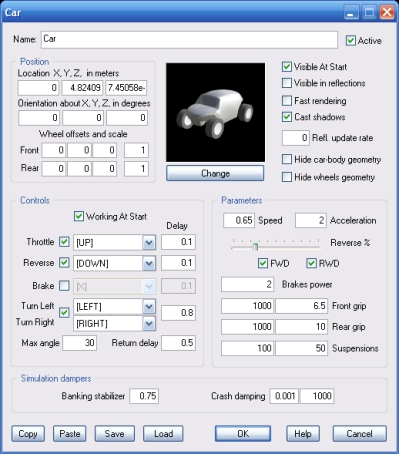This screenshot has width=399, height=454.
Task: Expand the Reverse key dropdown
Action: tap(149, 263)
